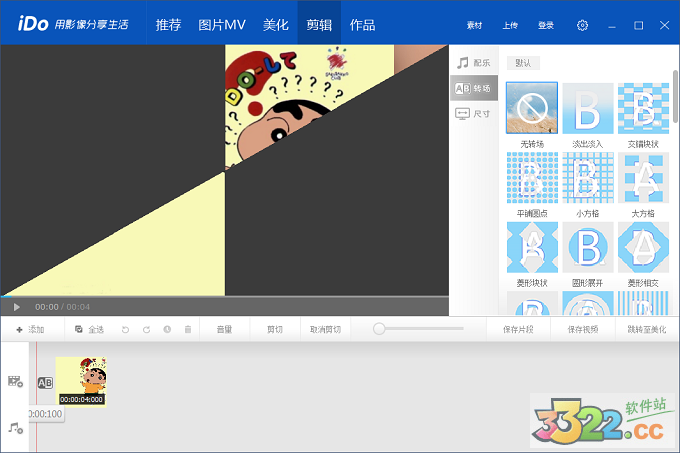Click the add video track icon

(16, 381)
